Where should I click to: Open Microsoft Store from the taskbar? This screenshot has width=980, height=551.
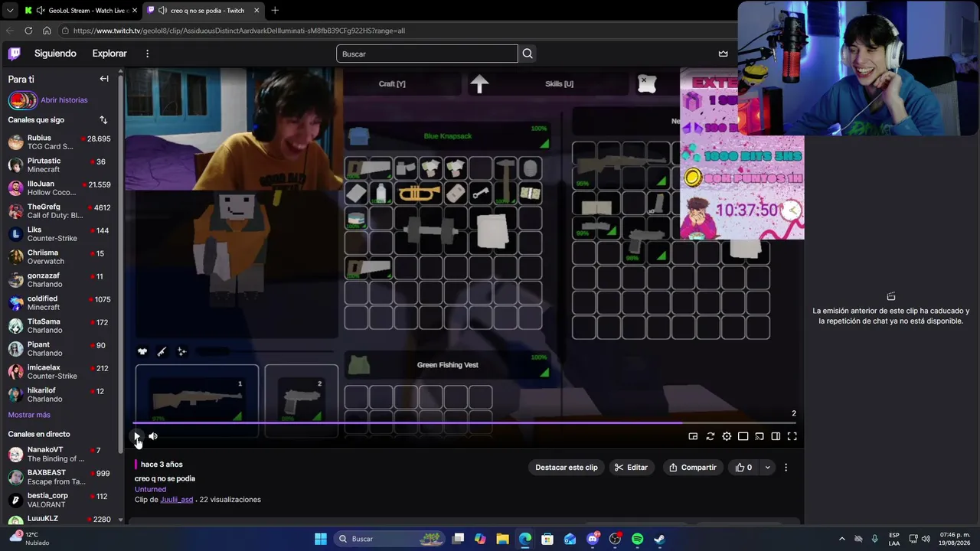(547, 539)
